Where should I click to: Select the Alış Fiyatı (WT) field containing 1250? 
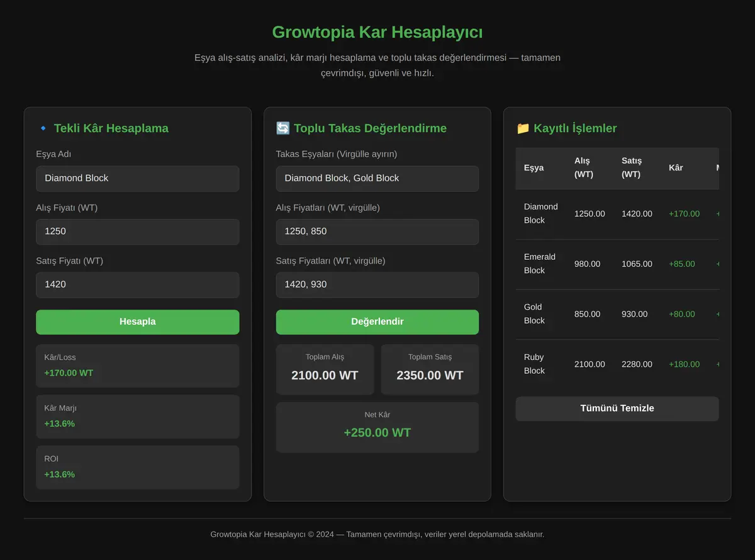[x=137, y=232]
